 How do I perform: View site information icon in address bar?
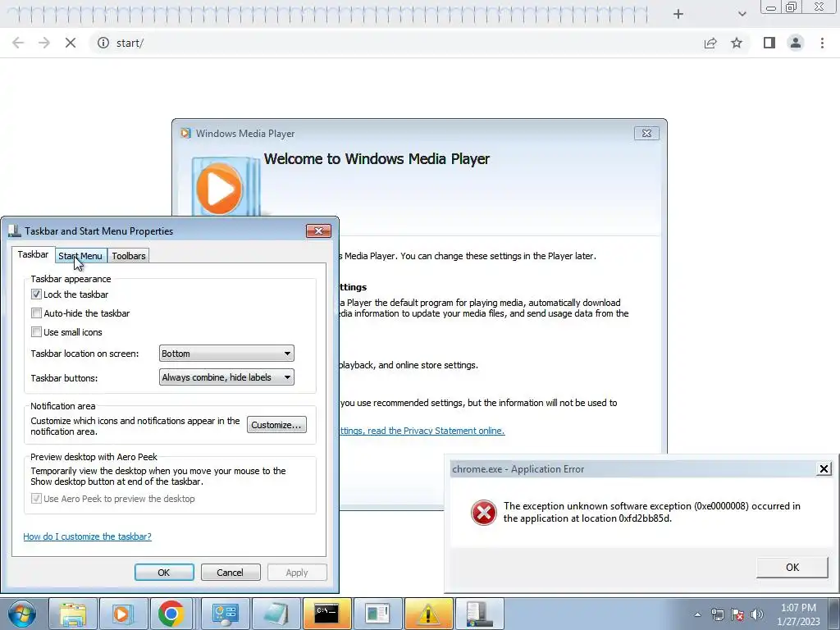tap(103, 43)
